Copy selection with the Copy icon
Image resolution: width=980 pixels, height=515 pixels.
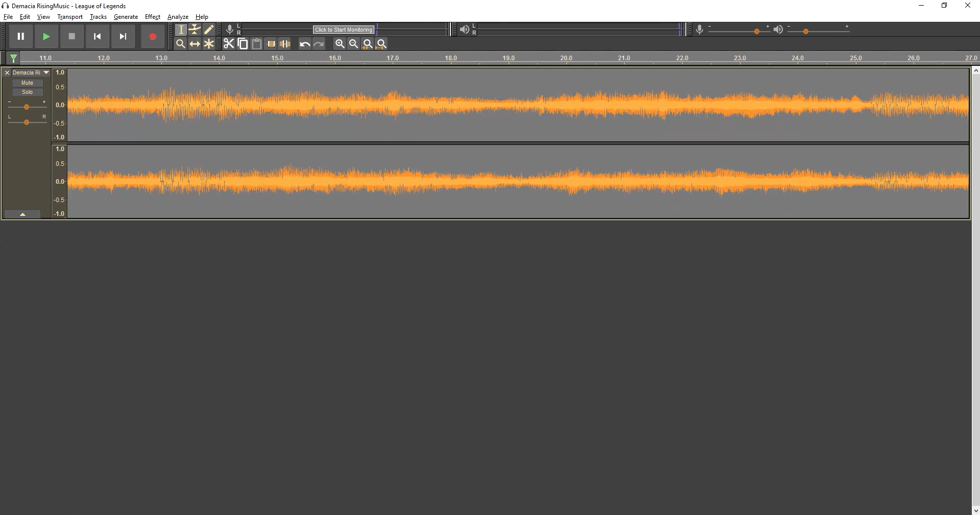(x=243, y=44)
